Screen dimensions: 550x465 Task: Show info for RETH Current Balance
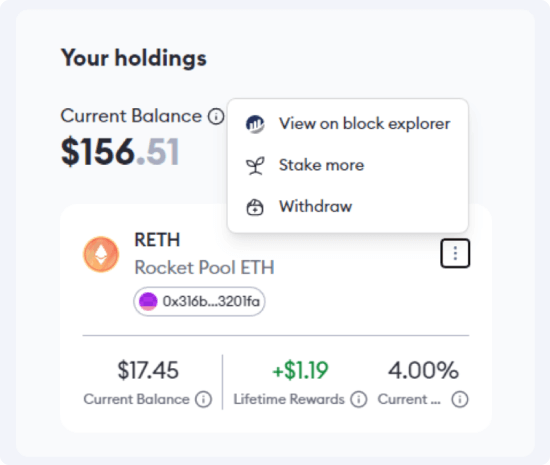click(203, 399)
